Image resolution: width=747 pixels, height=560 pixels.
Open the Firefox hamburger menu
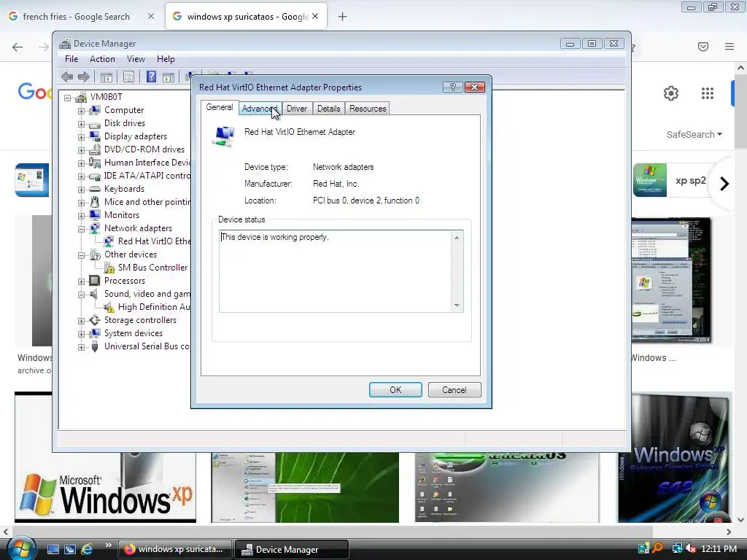(x=729, y=47)
